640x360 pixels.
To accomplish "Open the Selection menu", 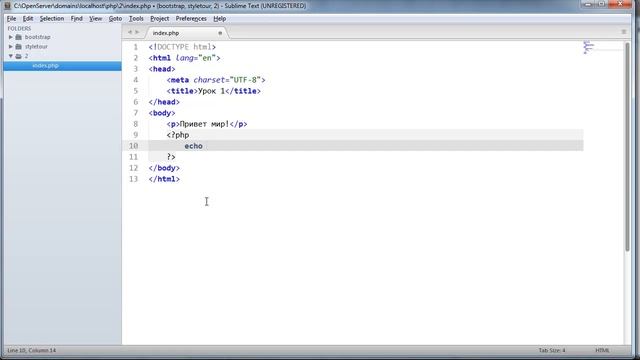I will pyautogui.click(x=52, y=19).
